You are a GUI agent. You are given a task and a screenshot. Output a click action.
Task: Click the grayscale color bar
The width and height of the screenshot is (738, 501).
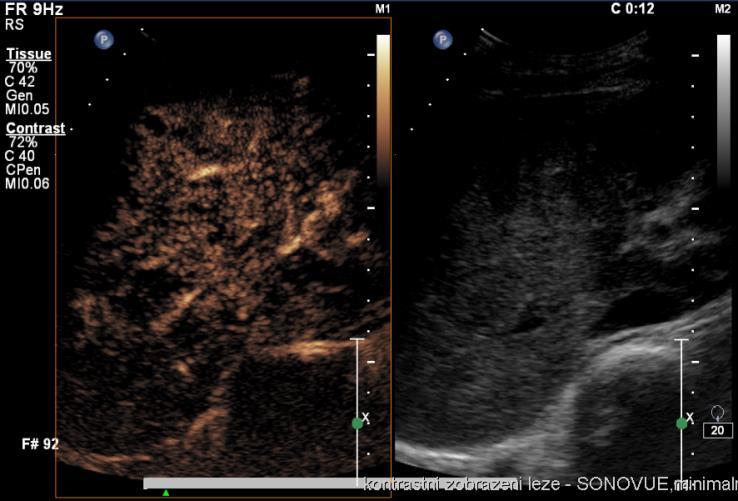pos(723,111)
